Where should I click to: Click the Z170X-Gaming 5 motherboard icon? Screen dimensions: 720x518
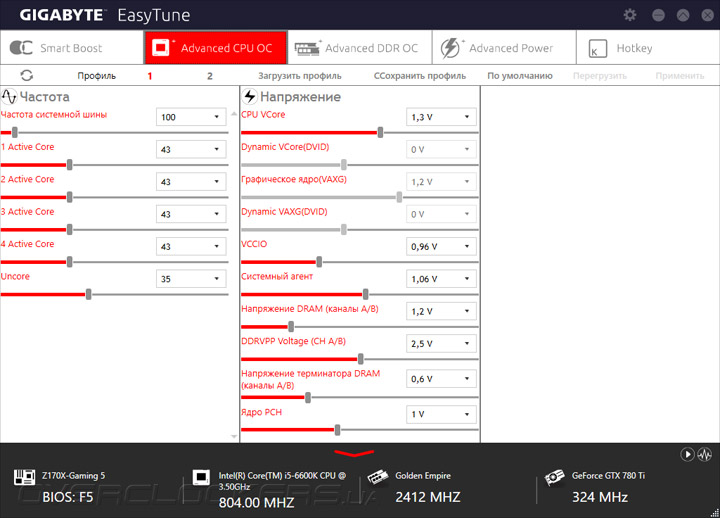(x=24, y=477)
